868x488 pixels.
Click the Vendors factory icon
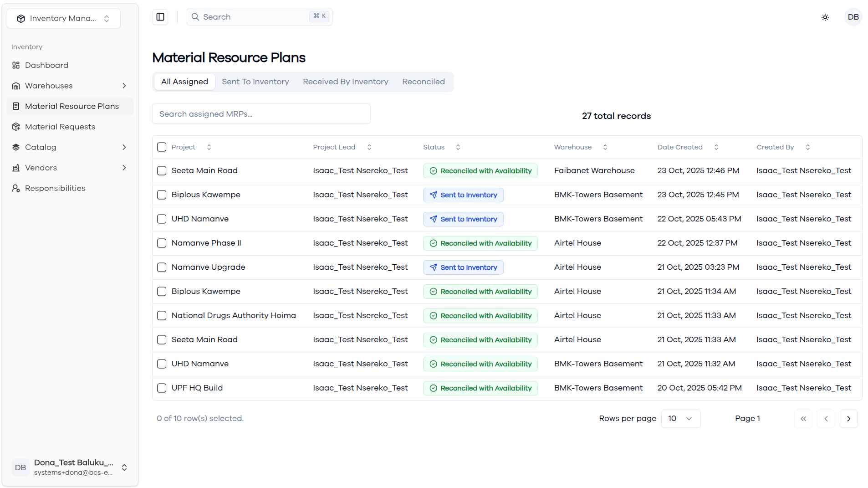(16, 168)
